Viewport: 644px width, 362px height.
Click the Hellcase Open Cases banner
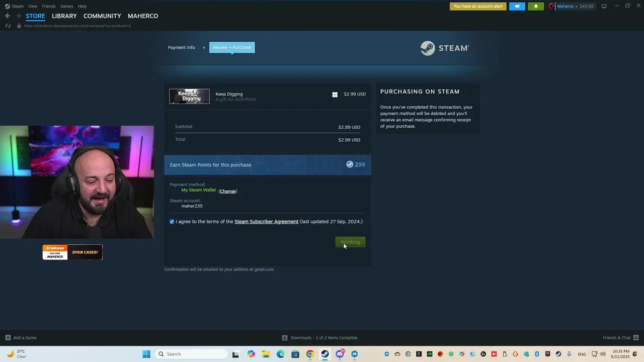point(72,252)
